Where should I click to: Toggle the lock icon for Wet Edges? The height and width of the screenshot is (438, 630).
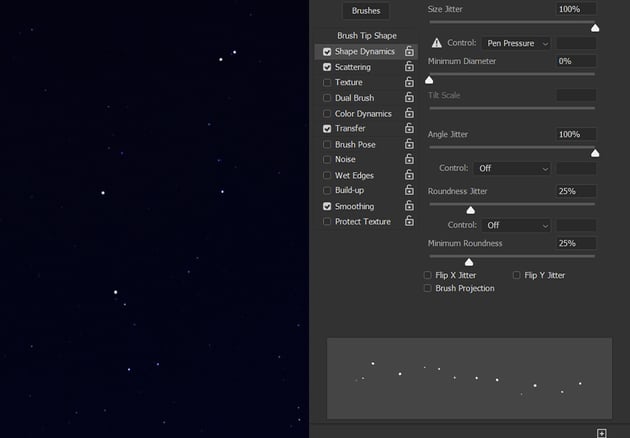click(x=409, y=175)
